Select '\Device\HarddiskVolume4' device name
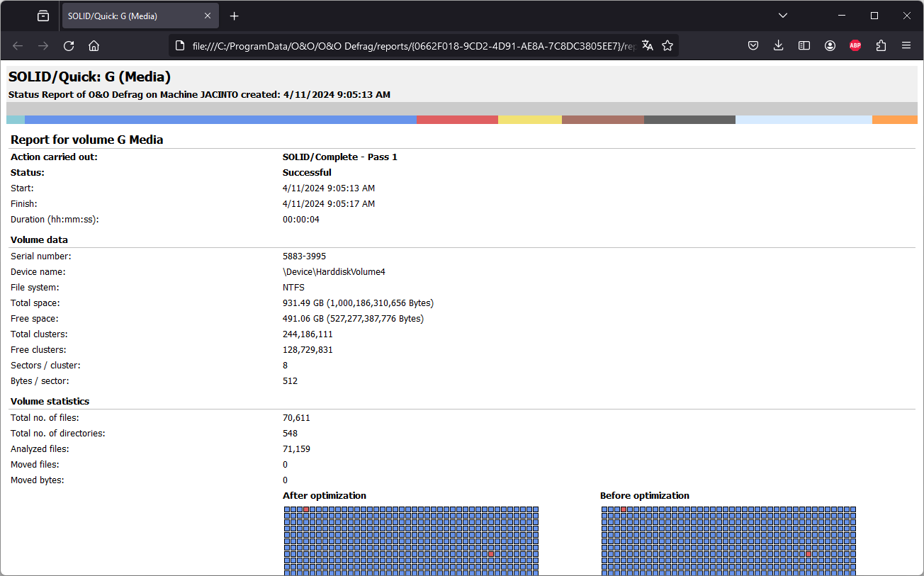The image size is (924, 576). click(334, 271)
